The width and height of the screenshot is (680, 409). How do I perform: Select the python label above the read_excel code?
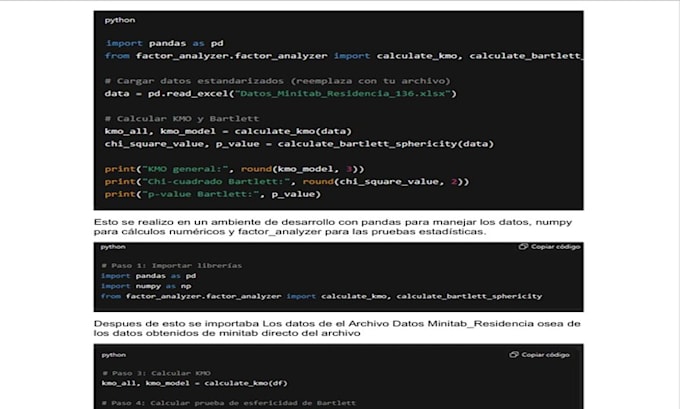coord(120,20)
